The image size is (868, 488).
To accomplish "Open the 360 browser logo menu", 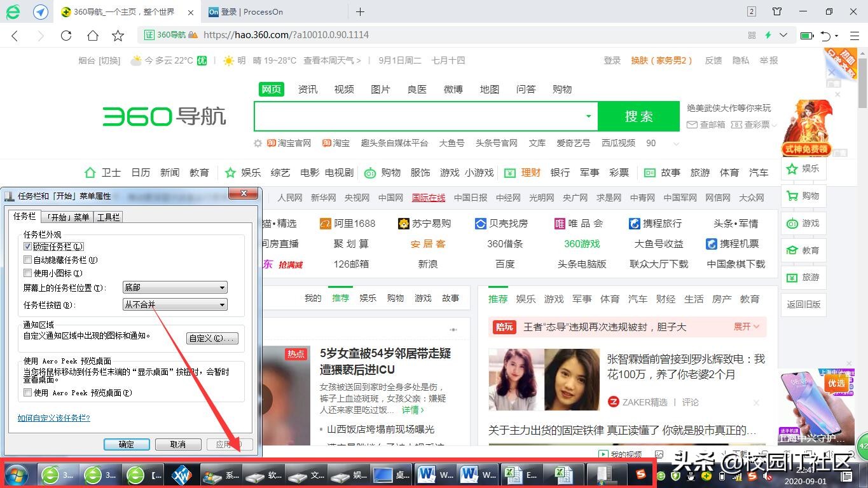I will click(13, 11).
